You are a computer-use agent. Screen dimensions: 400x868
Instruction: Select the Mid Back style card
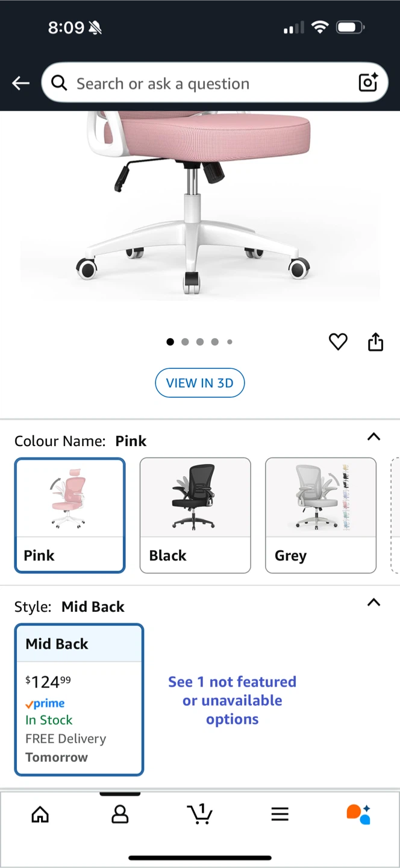[80, 699]
